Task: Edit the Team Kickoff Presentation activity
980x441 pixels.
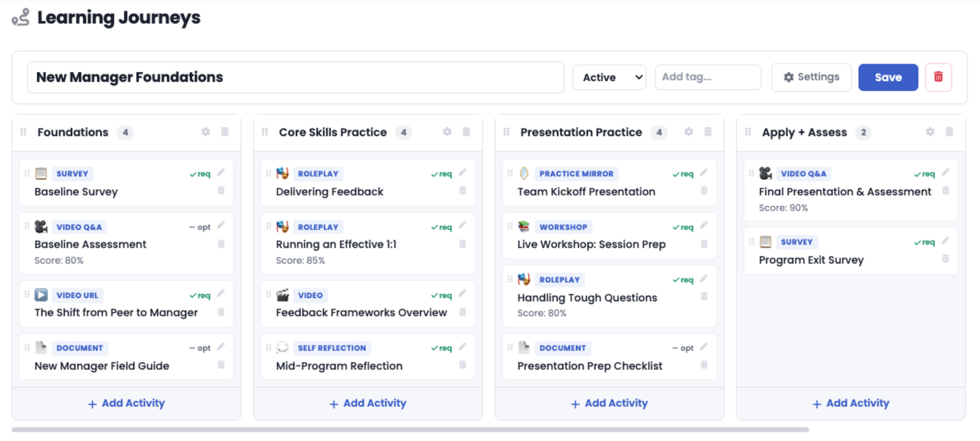Action: (x=704, y=173)
